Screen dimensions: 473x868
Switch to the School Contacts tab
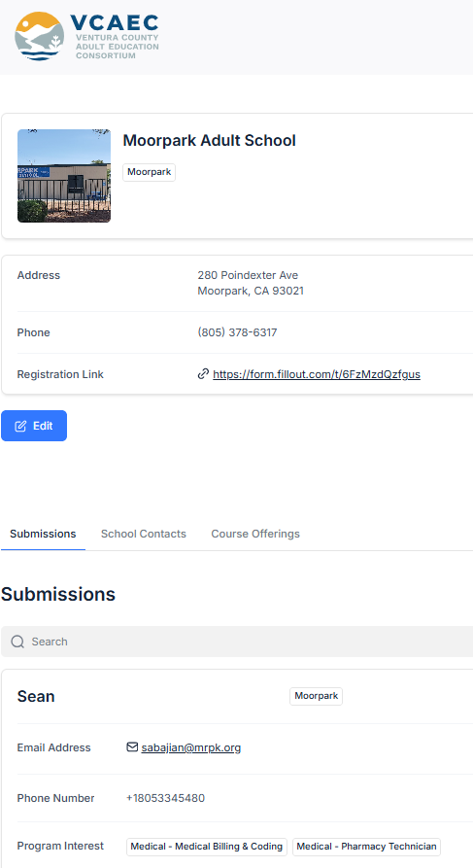(144, 535)
